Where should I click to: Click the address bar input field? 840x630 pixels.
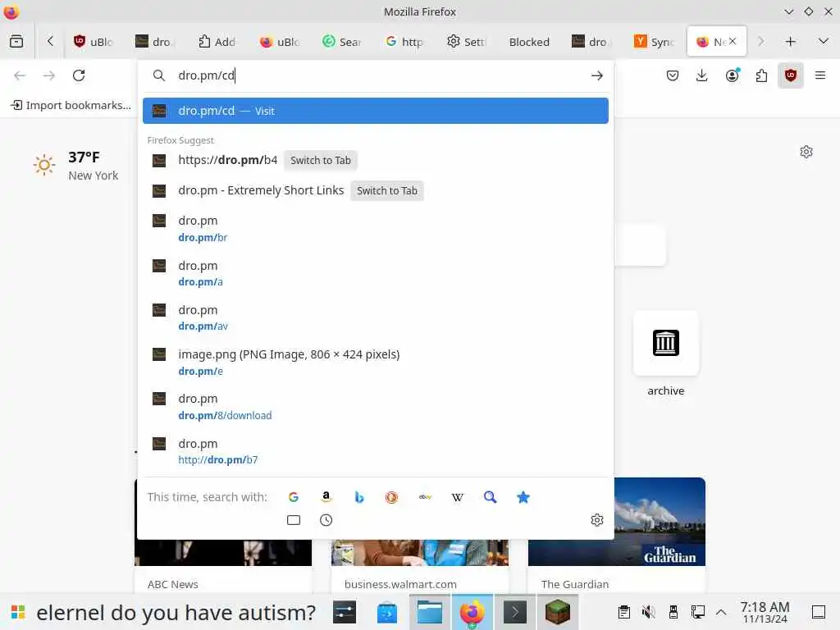[375, 75]
